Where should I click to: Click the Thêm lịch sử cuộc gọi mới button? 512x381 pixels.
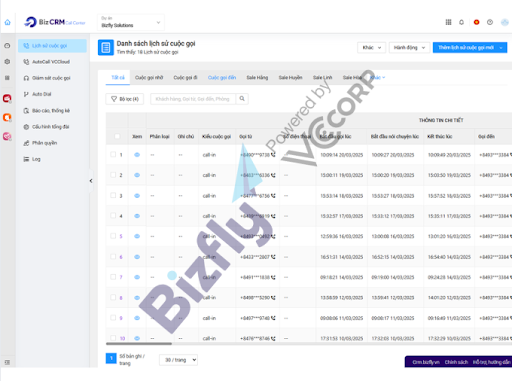point(470,48)
